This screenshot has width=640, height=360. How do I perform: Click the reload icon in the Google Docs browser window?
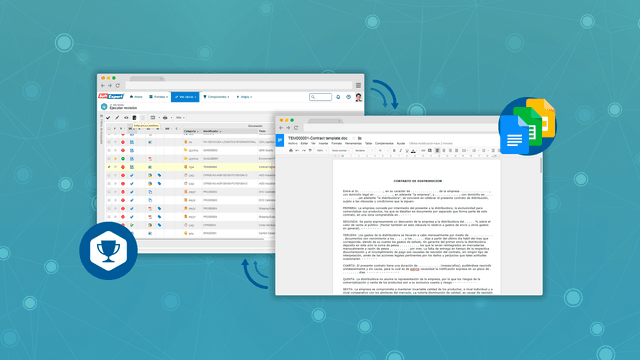[296, 128]
